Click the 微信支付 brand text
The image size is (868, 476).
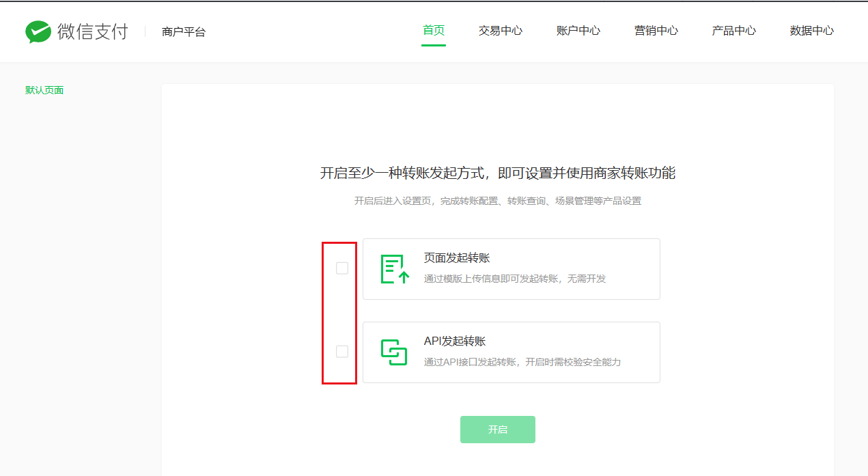click(93, 31)
